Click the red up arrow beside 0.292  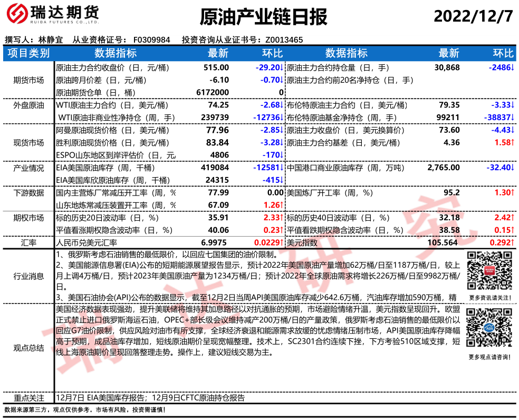512,242
